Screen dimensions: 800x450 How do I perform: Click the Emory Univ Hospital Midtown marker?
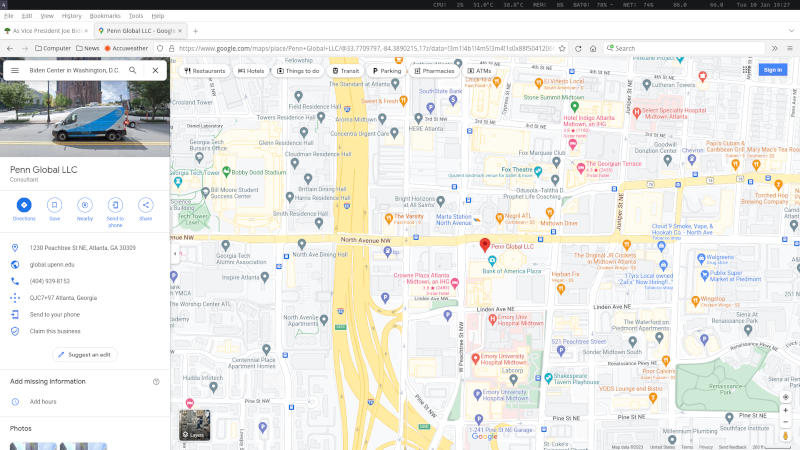coord(492,319)
